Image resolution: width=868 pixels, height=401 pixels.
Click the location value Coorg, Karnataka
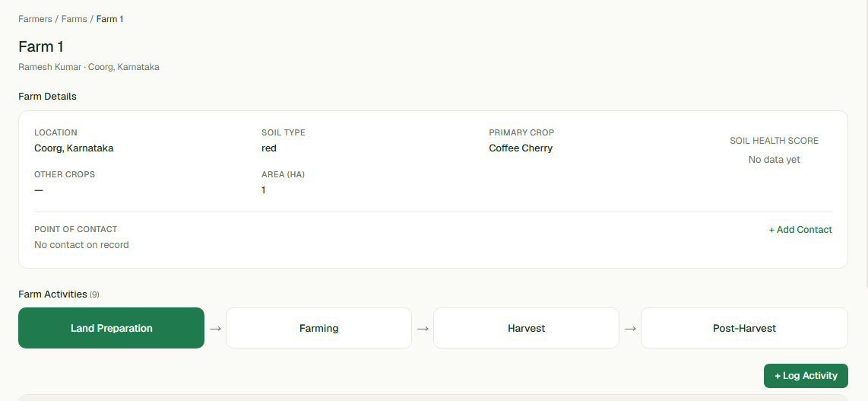pyautogui.click(x=74, y=148)
